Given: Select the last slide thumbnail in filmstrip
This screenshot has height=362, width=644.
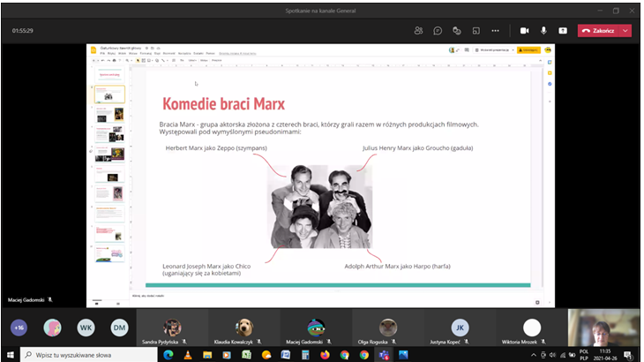Looking at the screenshot, I should click(109, 254).
